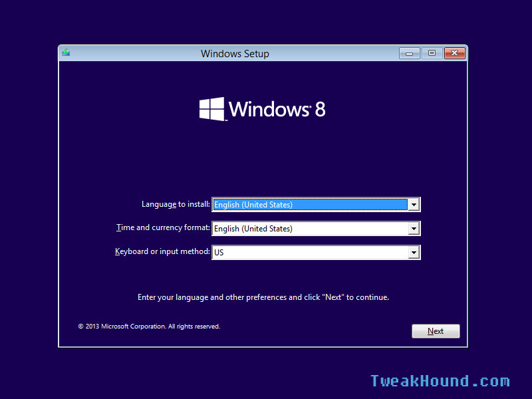Open the Language to install dropdown arrow

414,205
